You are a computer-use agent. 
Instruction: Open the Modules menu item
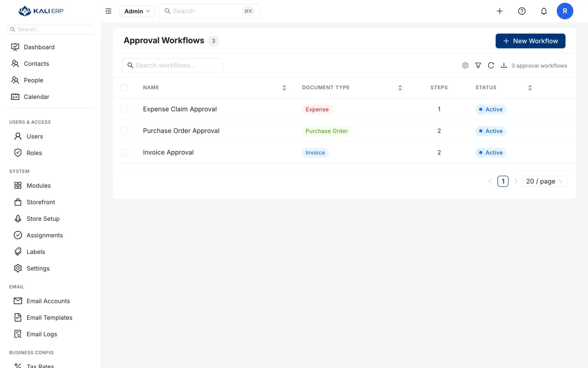tap(51, 185)
